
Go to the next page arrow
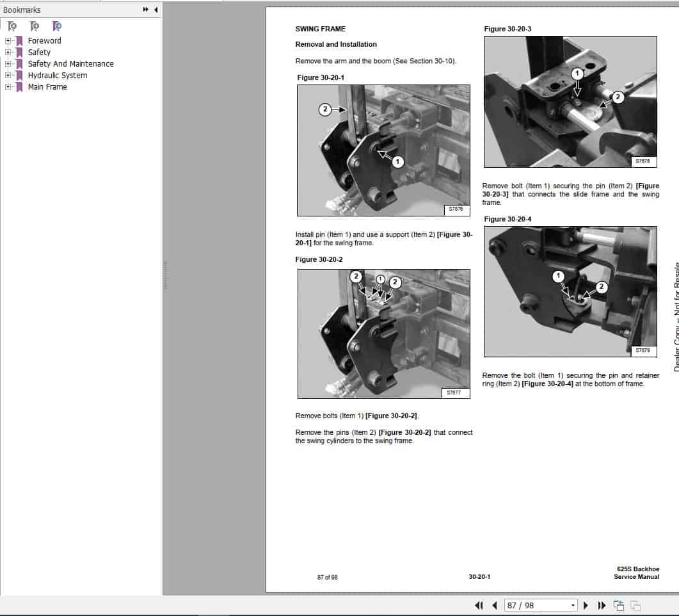click(x=586, y=606)
